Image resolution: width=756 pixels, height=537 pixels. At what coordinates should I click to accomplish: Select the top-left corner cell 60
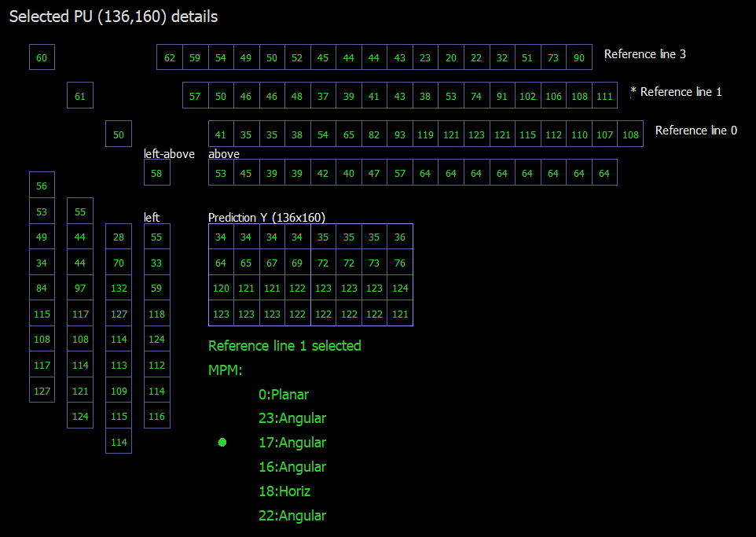(42, 57)
